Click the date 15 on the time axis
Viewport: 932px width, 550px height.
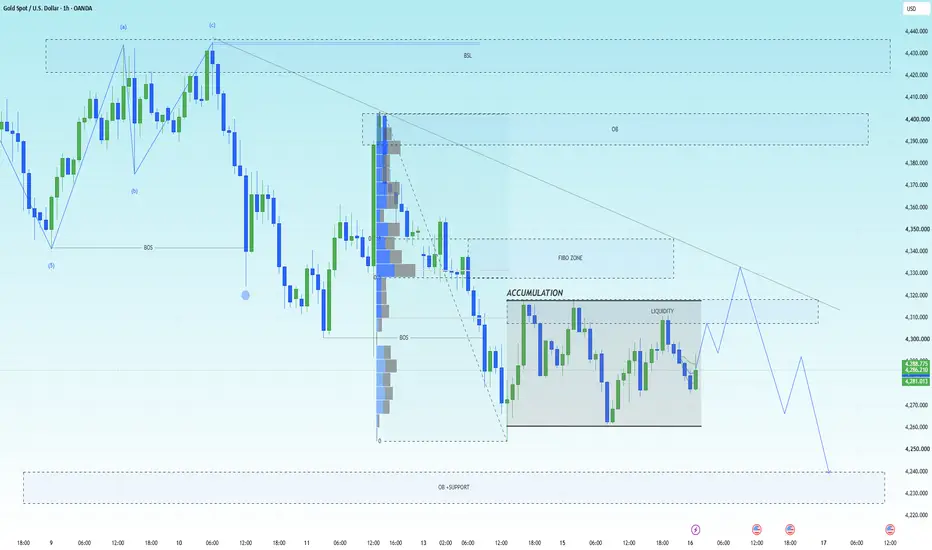click(562, 543)
